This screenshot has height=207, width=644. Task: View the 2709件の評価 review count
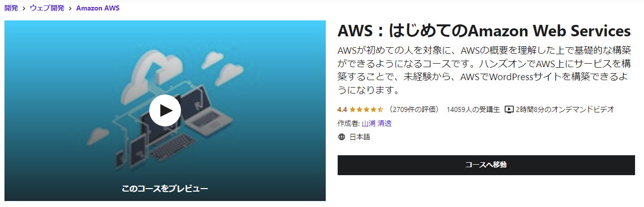[414, 109]
